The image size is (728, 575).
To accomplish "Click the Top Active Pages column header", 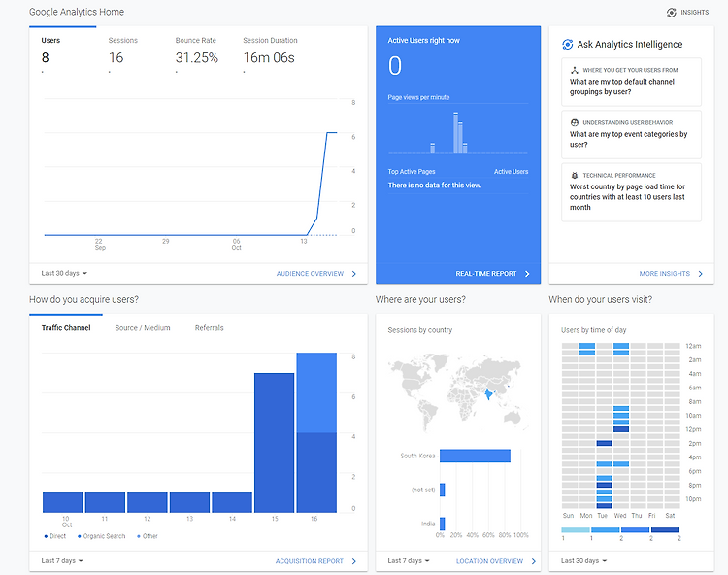I will 412,171.
